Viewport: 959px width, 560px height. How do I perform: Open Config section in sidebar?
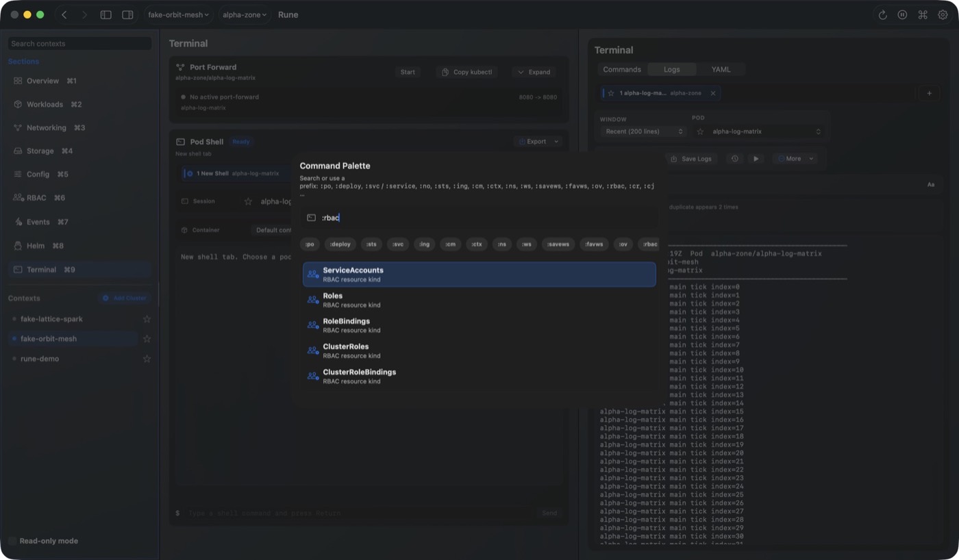(x=79, y=175)
